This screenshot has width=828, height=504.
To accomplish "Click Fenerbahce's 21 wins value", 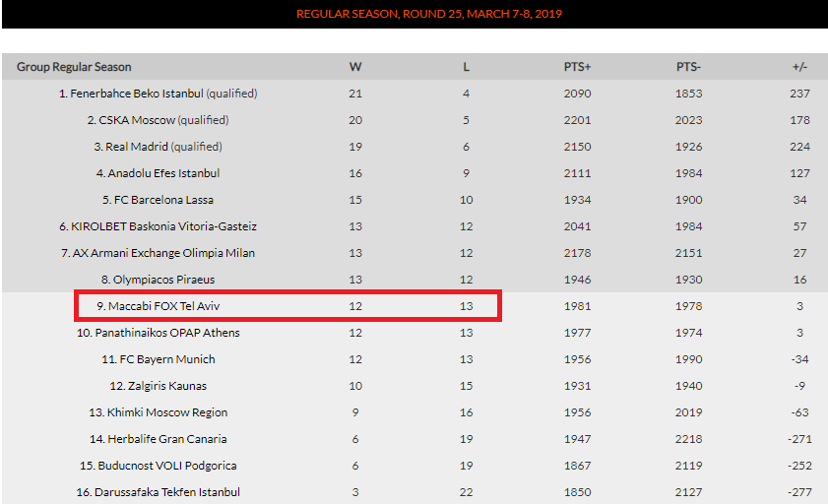I will tap(355, 94).
